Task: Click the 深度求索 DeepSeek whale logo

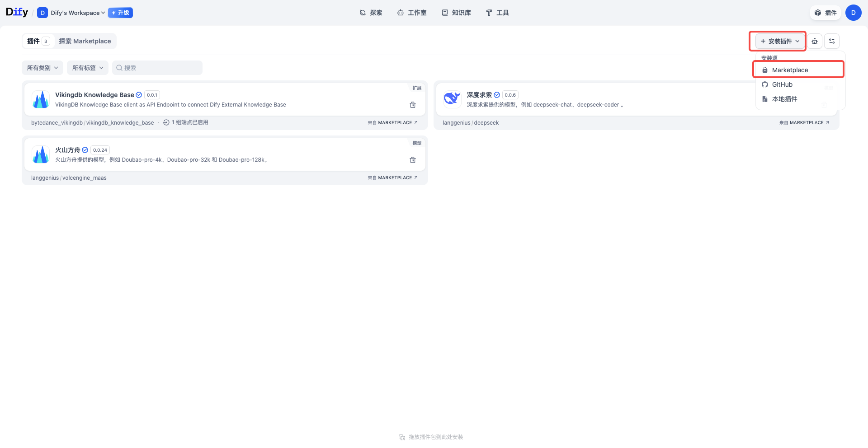Action: (452, 99)
